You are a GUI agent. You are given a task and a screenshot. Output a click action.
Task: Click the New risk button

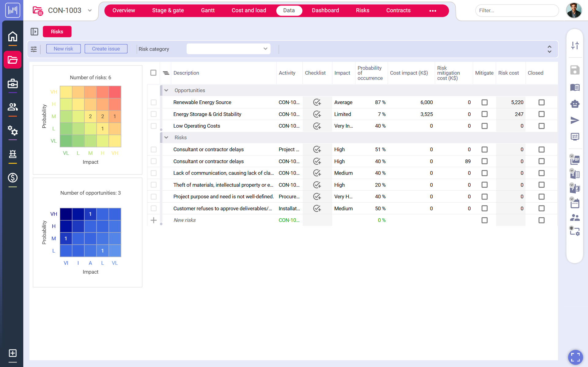coord(63,49)
